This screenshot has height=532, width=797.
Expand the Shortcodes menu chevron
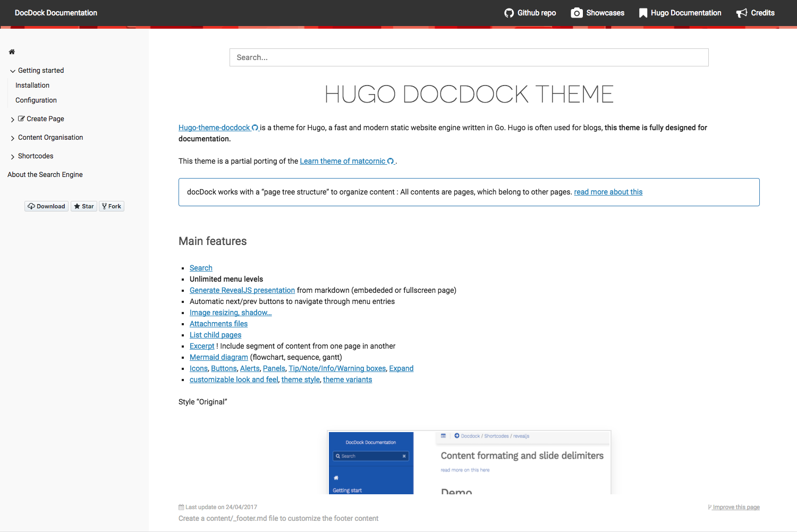click(x=13, y=157)
